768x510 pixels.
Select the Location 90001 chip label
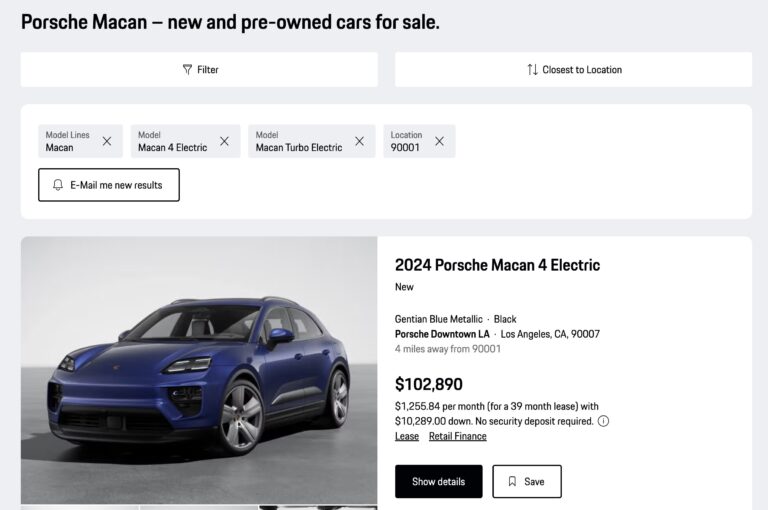[406, 141]
